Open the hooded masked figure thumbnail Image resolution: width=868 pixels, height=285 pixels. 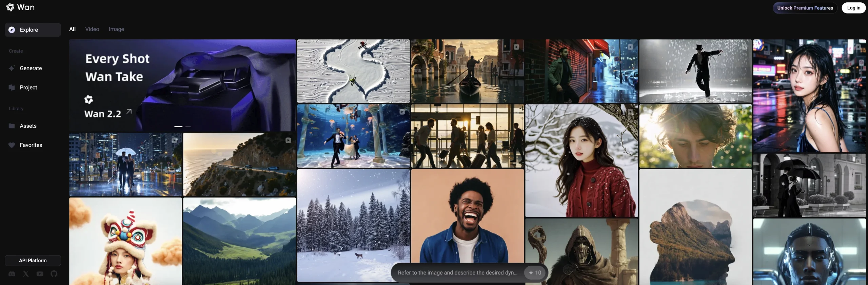click(x=581, y=252)
